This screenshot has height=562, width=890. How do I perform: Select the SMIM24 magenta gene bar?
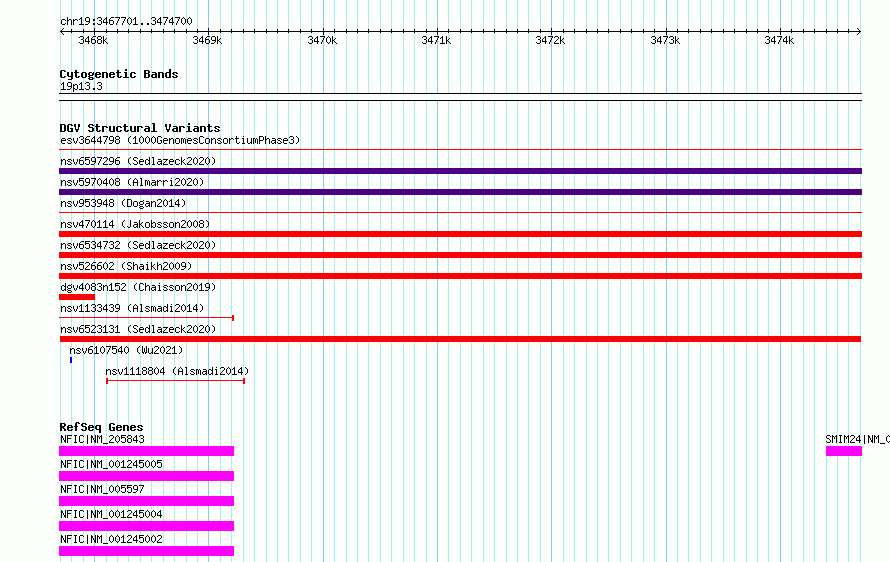[x=844, y=451]
